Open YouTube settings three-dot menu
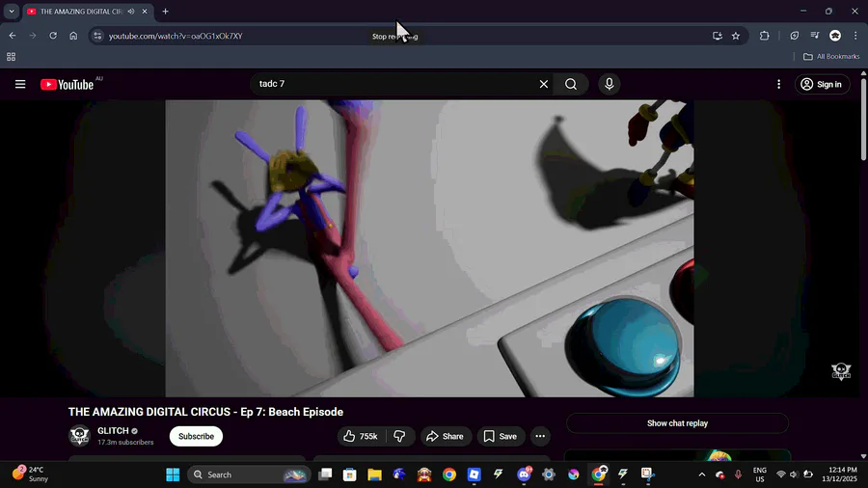Screen dimensions: 868x488 [x=778, y=84]
